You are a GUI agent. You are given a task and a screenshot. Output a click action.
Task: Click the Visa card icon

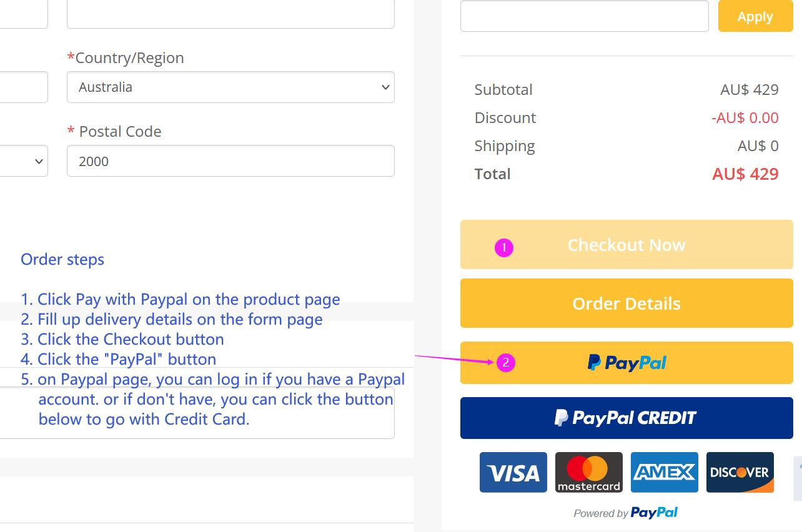pyautogui.click(x=513, y=472)
